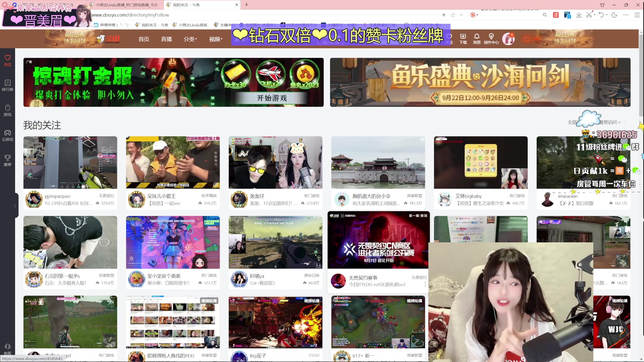Image resolution: width=644 pixels, height=362 pixels.
Task: Open the user avatar with notification badge
Action: pyautogui.click(x=508, y=39)
